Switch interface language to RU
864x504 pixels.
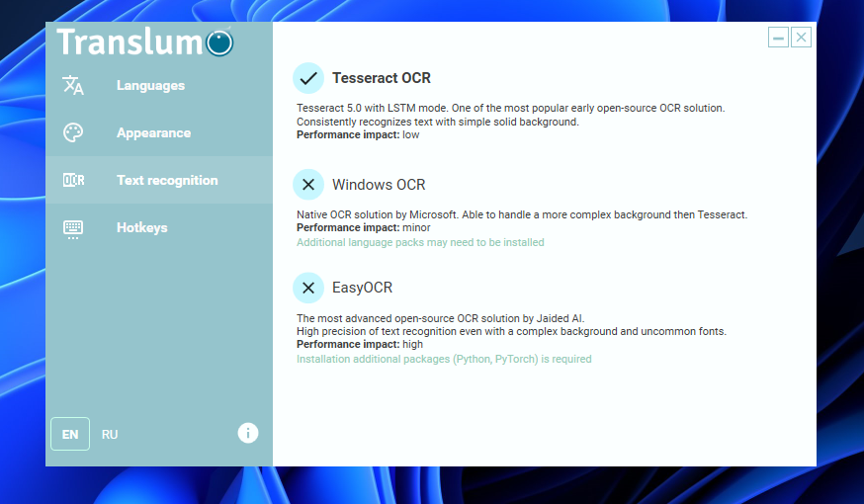(x=110, y=435)
